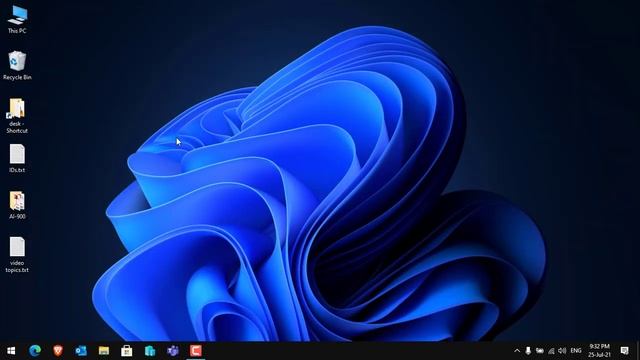
Task: Select the IDs.txt file icon
Action: coord(17,158)
